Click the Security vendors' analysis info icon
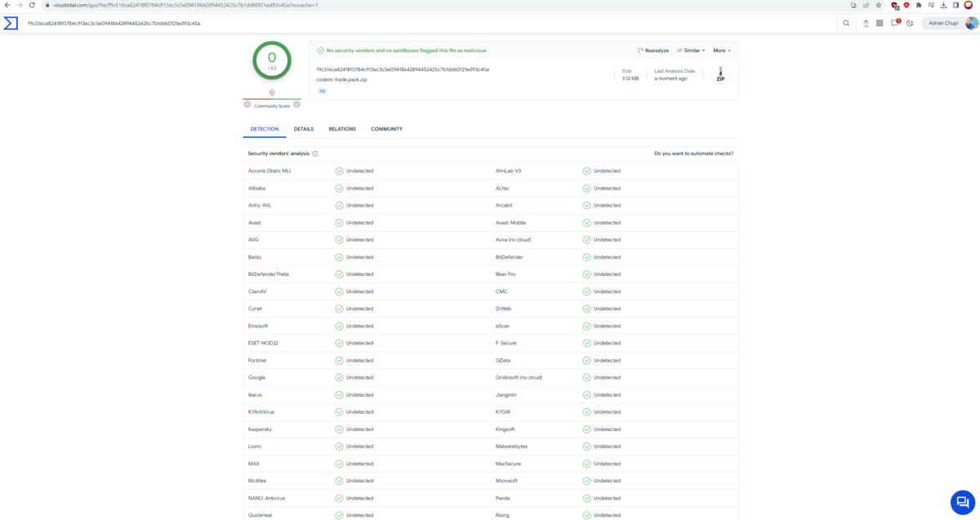The width and height of the screenshot is (980, 520). [315, 153]
